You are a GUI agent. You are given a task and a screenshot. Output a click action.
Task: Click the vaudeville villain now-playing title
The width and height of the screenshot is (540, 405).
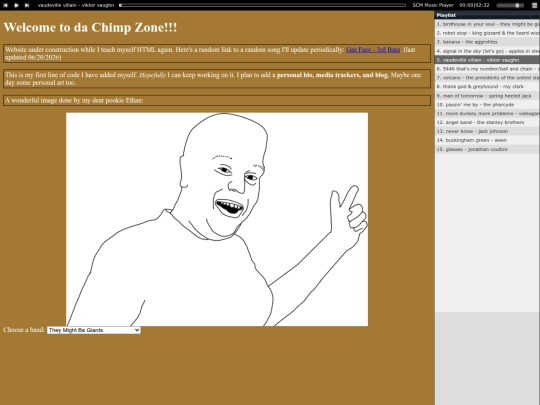(x=75, y=5)
